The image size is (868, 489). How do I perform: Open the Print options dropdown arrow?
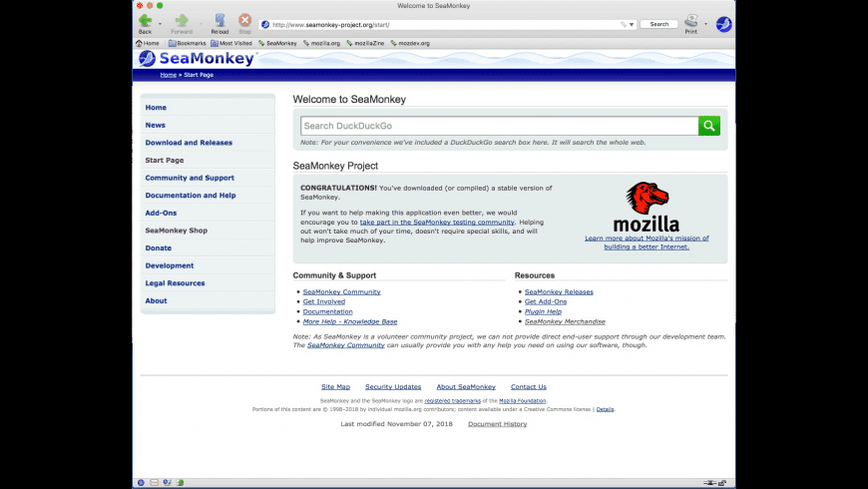705,24
